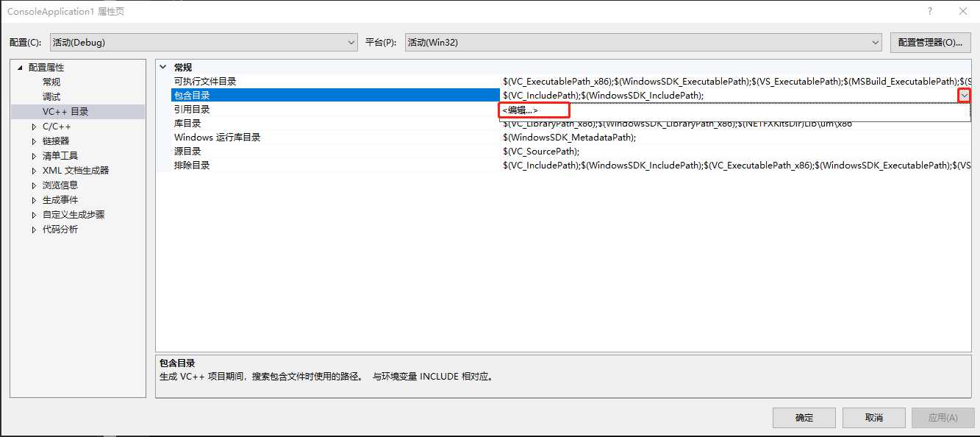Select the C/C++ tree item label
The width and height of the screenshot is (980, 437).
[x=57, y=127]
